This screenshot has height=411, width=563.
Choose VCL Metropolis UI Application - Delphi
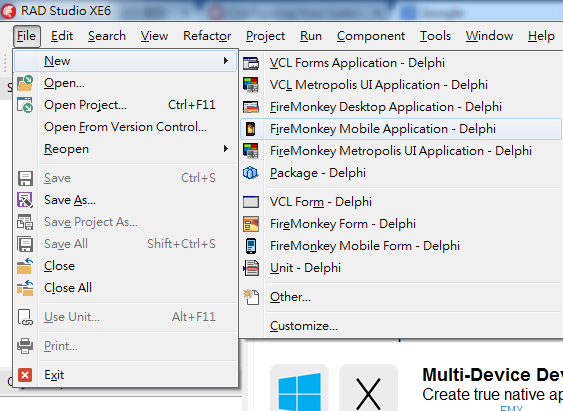coord(379,85)
